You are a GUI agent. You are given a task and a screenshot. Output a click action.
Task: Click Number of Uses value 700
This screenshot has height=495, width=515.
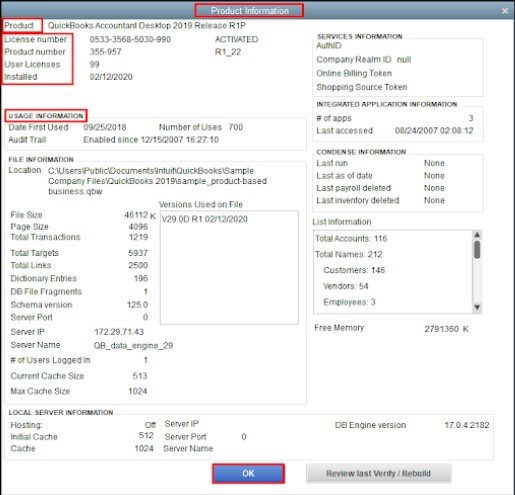236,127
